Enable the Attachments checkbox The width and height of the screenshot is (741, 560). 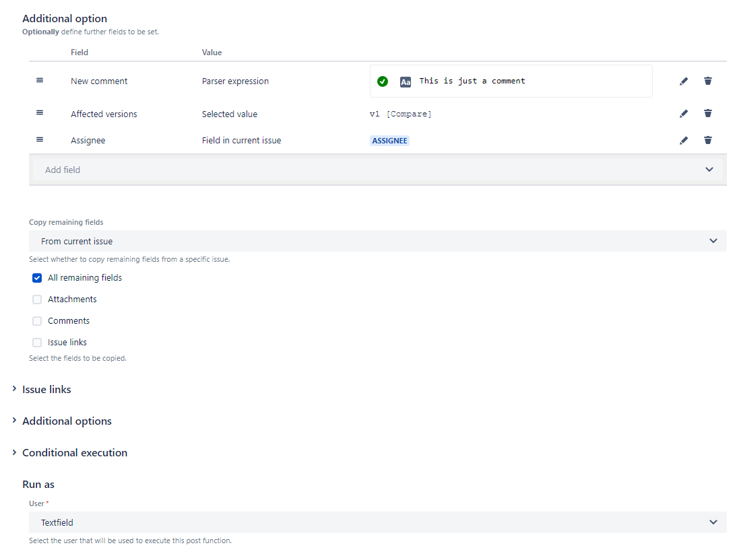pos(37,300)
